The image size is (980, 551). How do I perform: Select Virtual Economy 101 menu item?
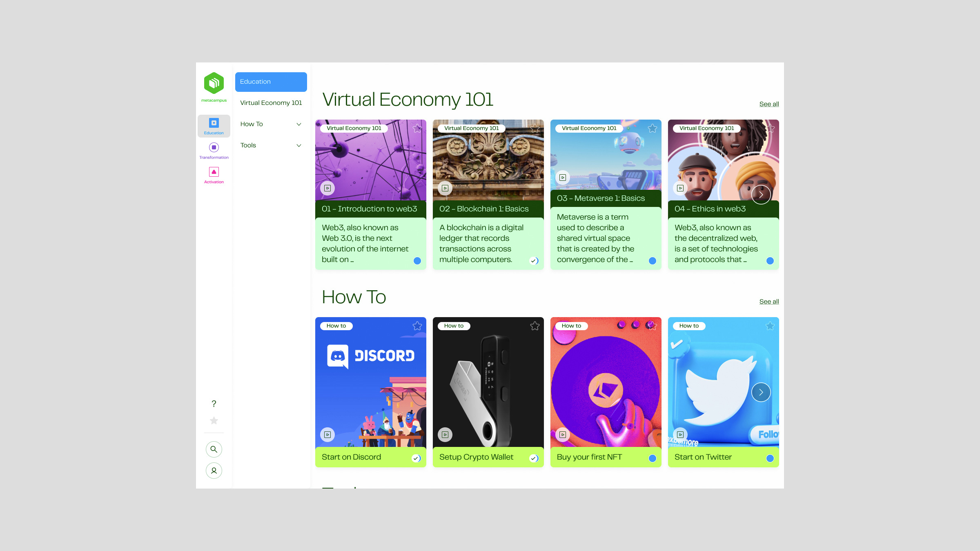click(271, 103)
